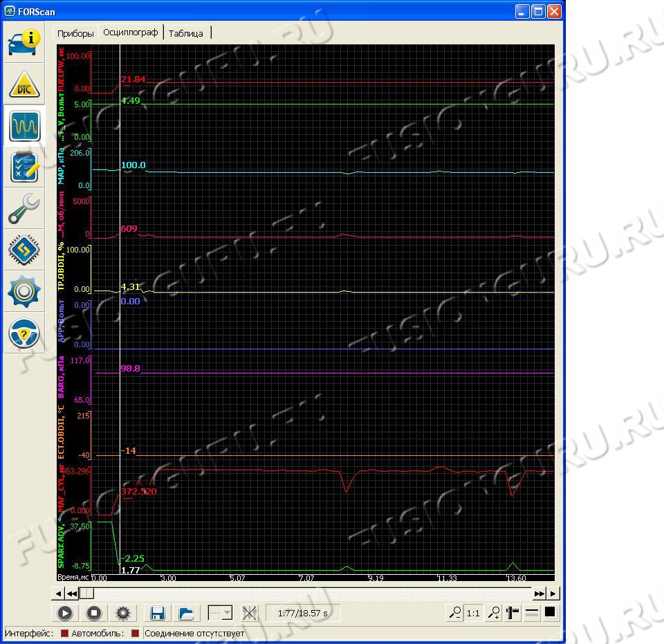This screenshot has height=644, width=664.
Task: Step timeline scrollbar right one notch
Action: 553,594
